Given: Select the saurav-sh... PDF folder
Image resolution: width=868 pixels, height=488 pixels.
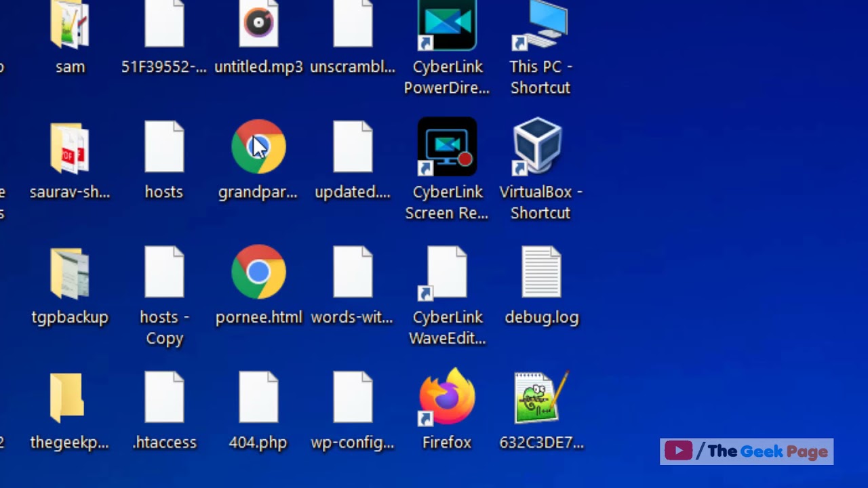Looking at the screenshot, I should click(70, 148).
